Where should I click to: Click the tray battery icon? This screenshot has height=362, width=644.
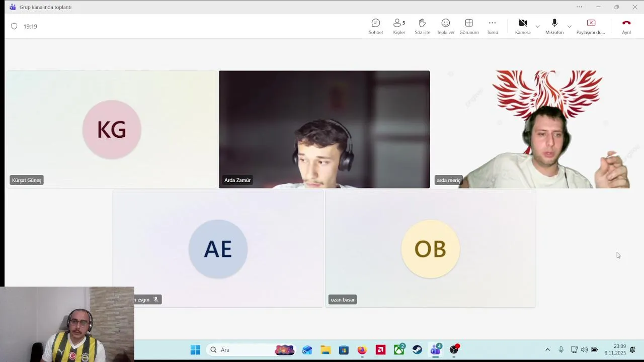point(595,350)
